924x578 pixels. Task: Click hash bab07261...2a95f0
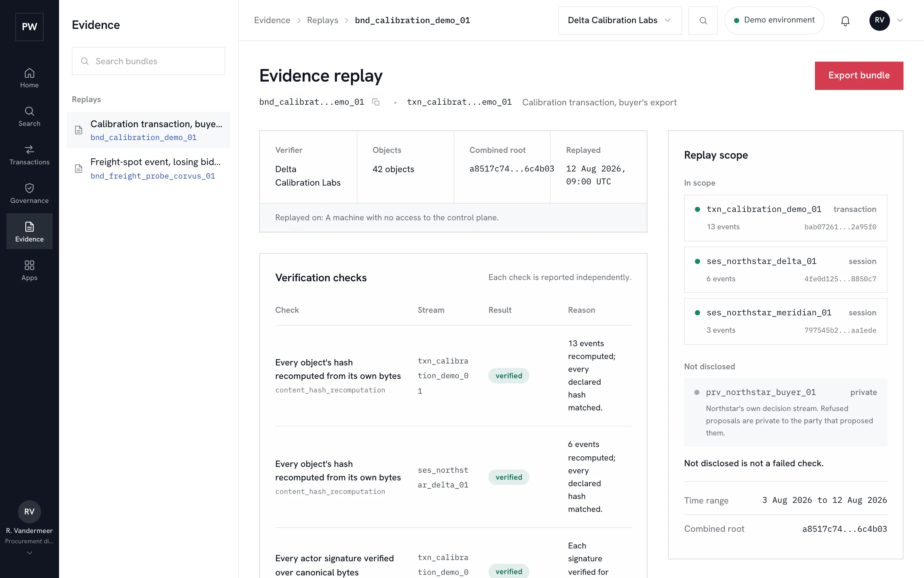tap(840, 227)
